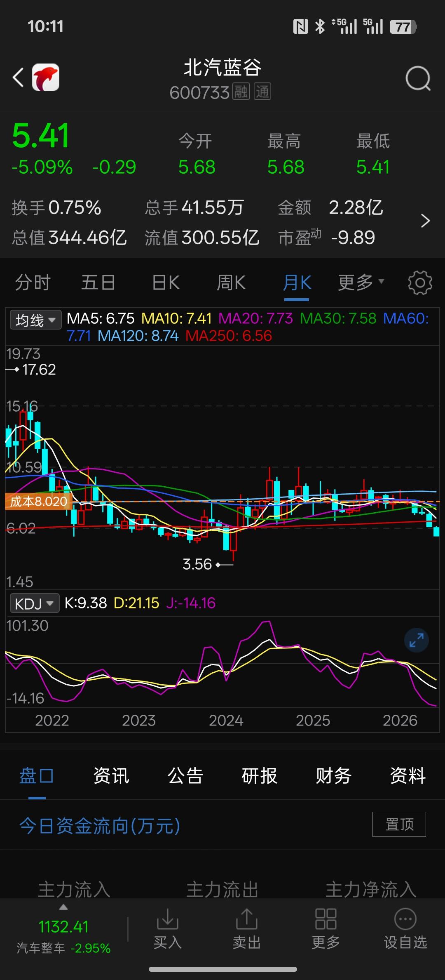Switch to 日K daily chart tab
Viewport: 445px width, 980px height.
click(166, 283)
